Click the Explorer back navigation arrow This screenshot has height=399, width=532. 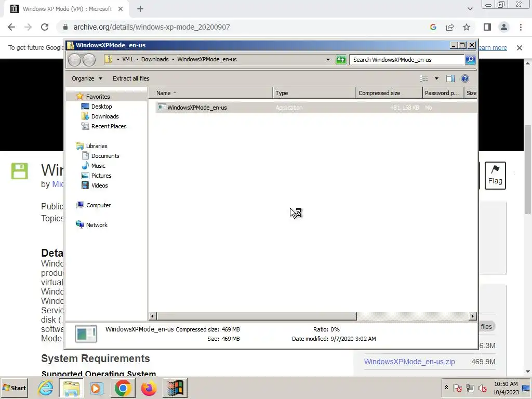74,60
